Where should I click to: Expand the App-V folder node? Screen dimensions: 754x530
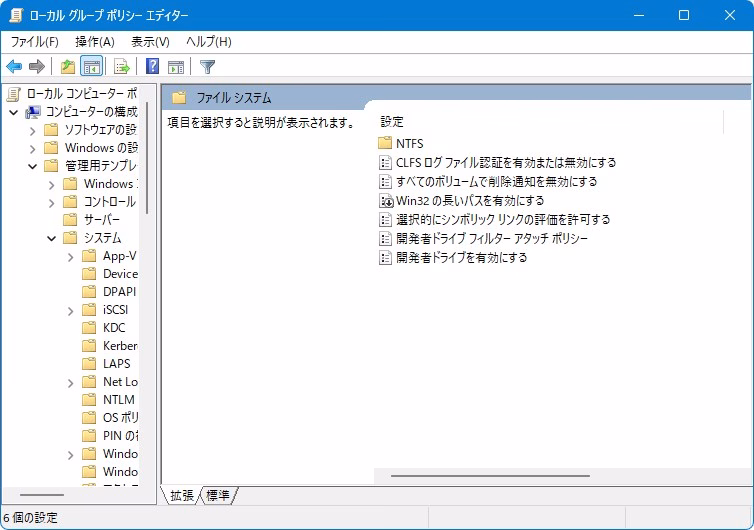(x=71, y=256)
